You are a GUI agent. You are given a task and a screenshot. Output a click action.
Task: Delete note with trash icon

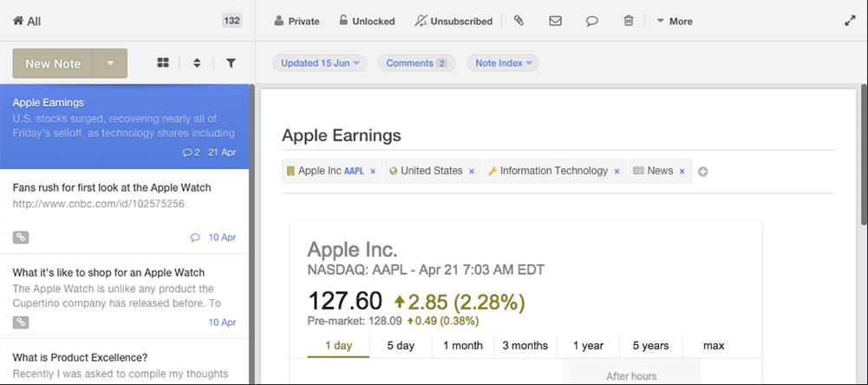point(629,21)
